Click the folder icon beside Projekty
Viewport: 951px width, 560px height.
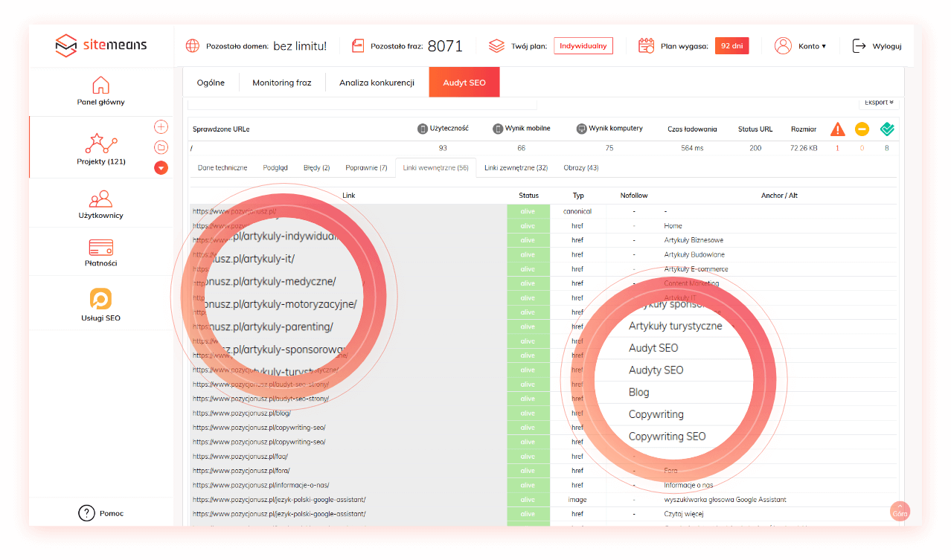click(x=161, y=147)
